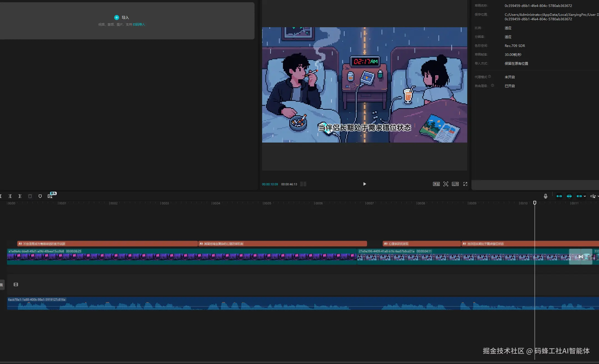Toggle main track magnet icon
The width and height of the screenshot is (599, 364).
point(559,196)
